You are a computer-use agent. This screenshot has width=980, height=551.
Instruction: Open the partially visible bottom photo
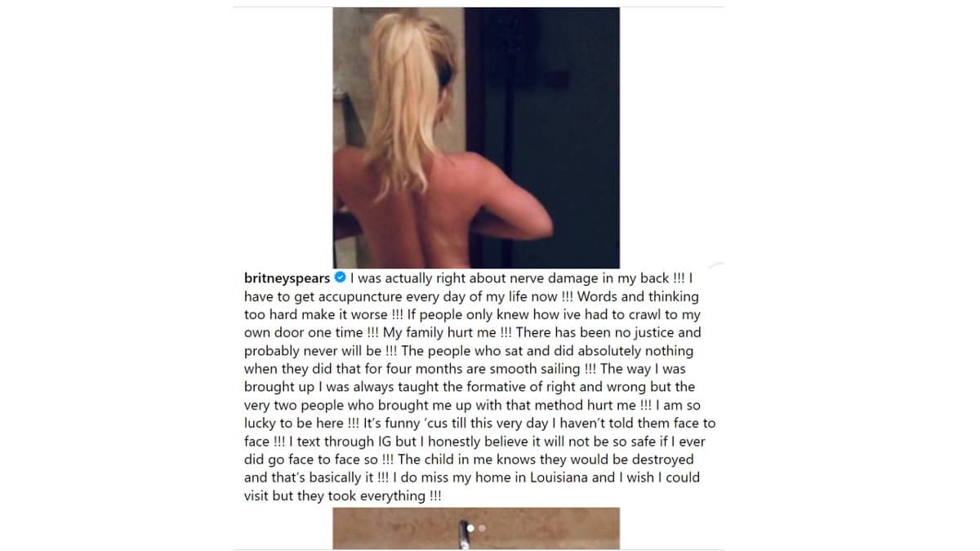point(476,528)
